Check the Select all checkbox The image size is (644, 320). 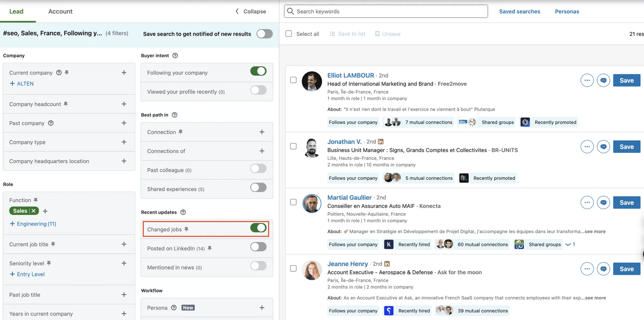pyautogui.click(x=289, y=34)
